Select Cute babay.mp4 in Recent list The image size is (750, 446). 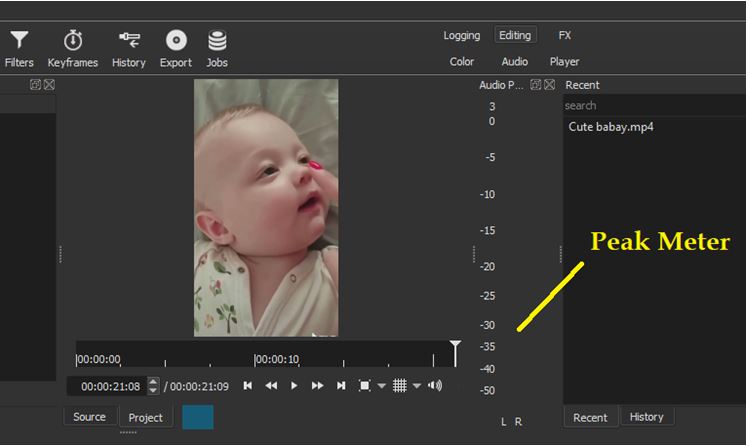(611, 127)
